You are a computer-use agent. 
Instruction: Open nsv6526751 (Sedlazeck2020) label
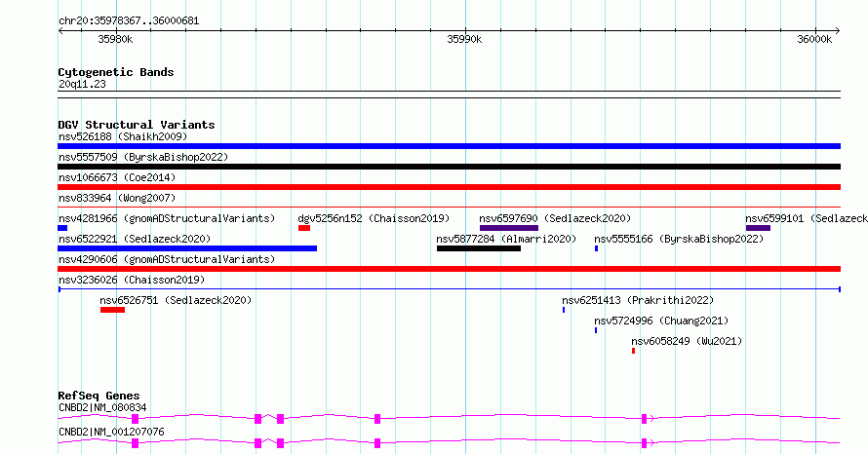click(x=176, y=300)
